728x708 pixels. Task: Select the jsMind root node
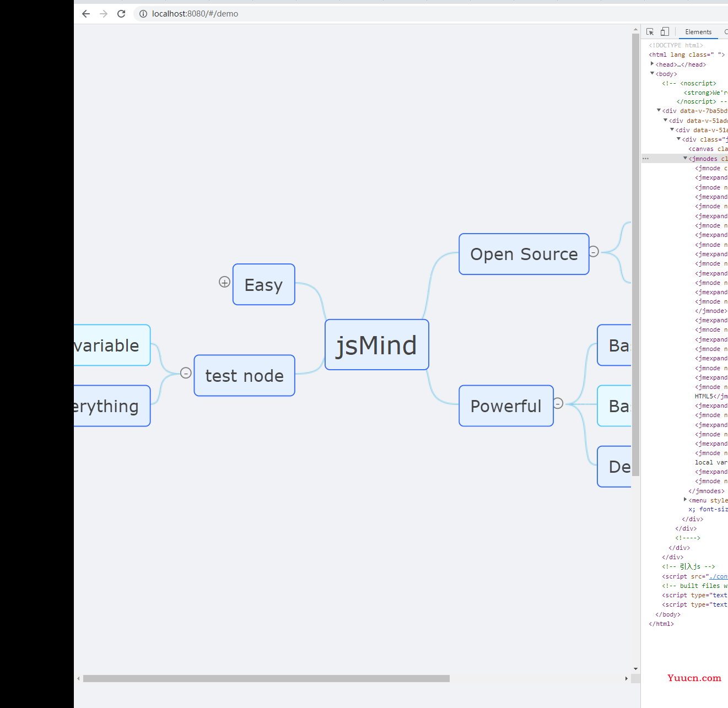[377, 345]
